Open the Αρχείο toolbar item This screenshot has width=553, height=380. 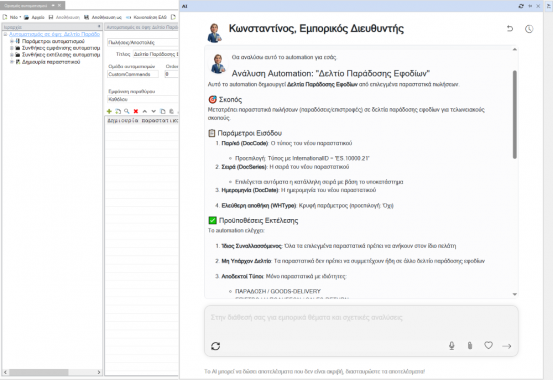pyautogui.click(x=34, y=17)
